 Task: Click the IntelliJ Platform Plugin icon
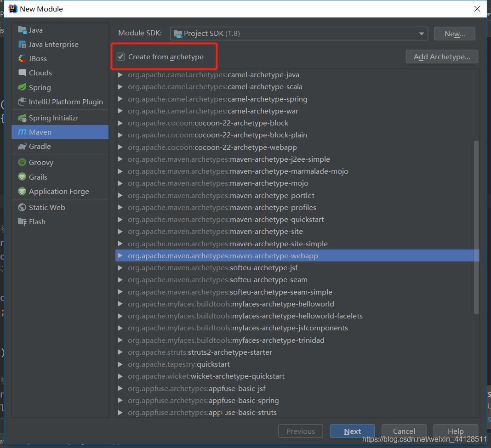tap(22, 102)
